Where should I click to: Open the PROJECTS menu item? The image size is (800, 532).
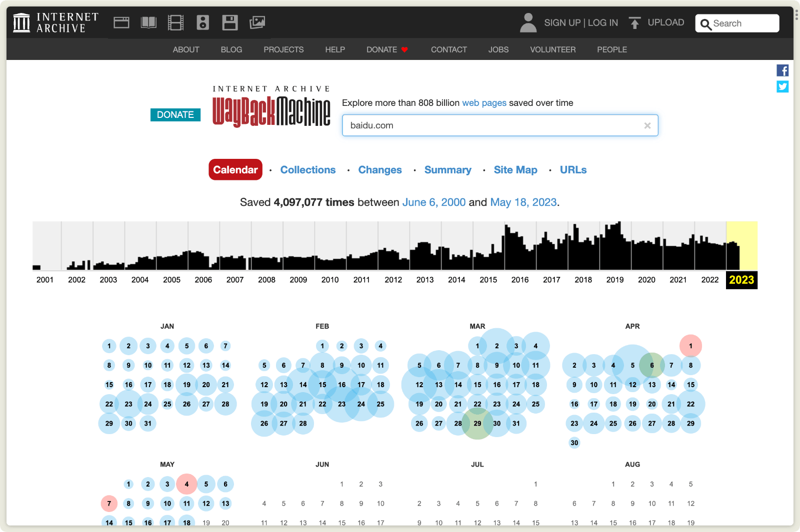tap(283, 49)
